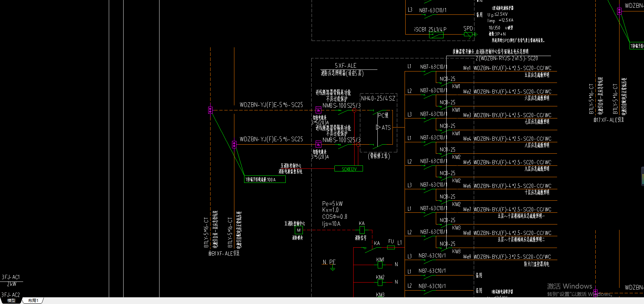Viewport: 644px width, 304px height.
Task: Click the red circle on lower NM8S feeder
Action: point(358,145)
